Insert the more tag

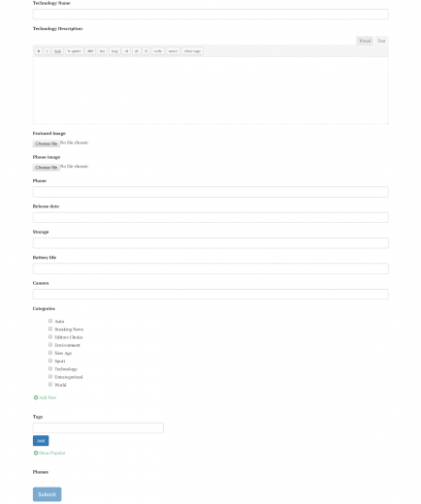point(173,51)
